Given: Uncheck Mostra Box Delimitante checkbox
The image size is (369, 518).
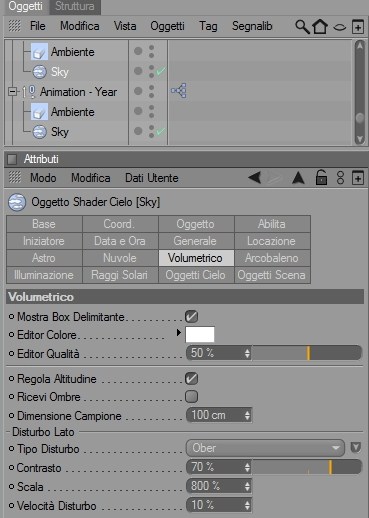Looking at the screenshot, I should (192, 317).
